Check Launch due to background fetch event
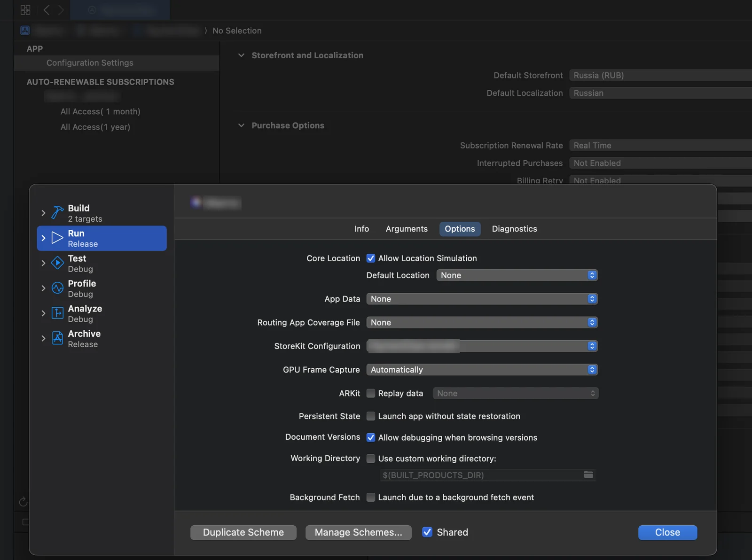Image resolution: width=752 pixels, height=560 pixels. [x=371, y=498]
